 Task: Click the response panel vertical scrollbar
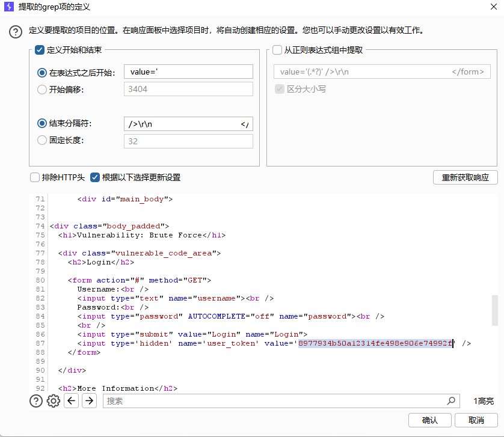(x=495, y=310)
